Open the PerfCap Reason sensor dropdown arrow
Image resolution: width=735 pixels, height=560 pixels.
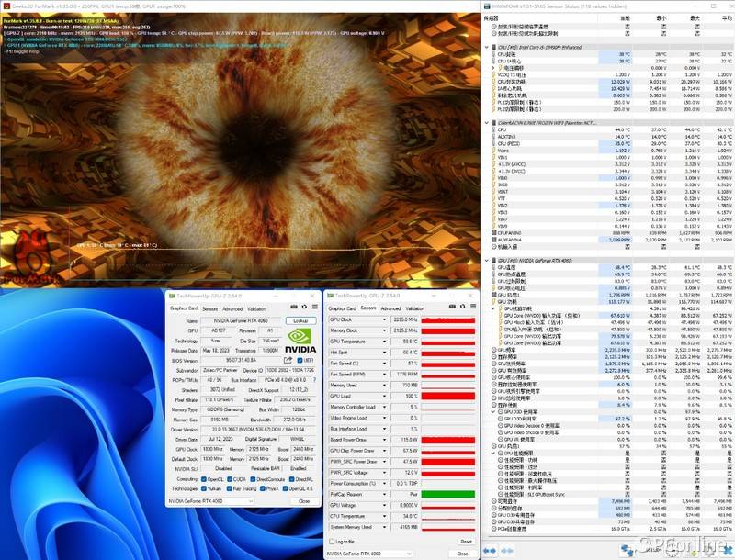pyautogui.click(x=384, y=495)
